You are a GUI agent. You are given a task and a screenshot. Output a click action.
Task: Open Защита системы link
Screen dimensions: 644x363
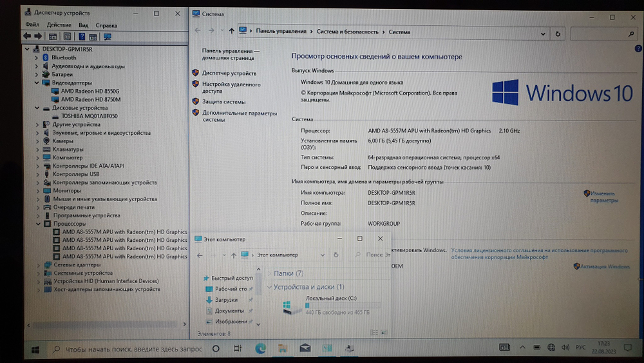pyautogui.click(x=224, y=101)
